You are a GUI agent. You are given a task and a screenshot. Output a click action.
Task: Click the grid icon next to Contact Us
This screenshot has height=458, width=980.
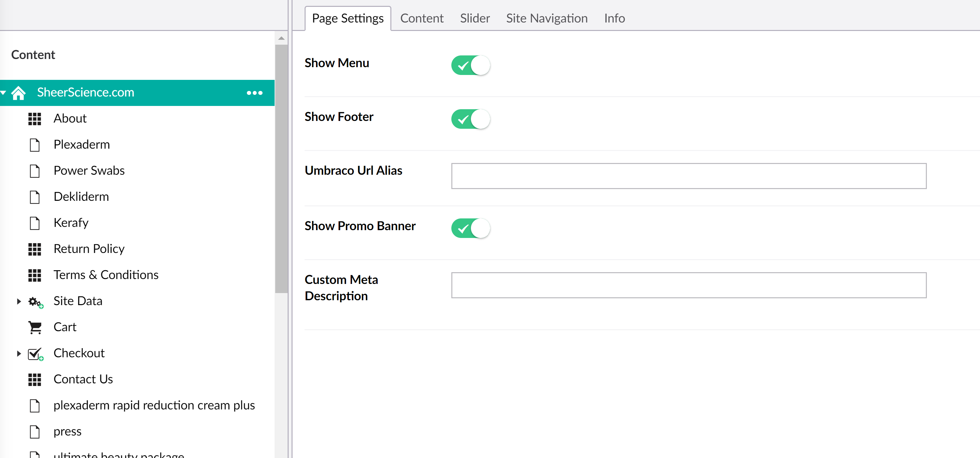point(35,379)
